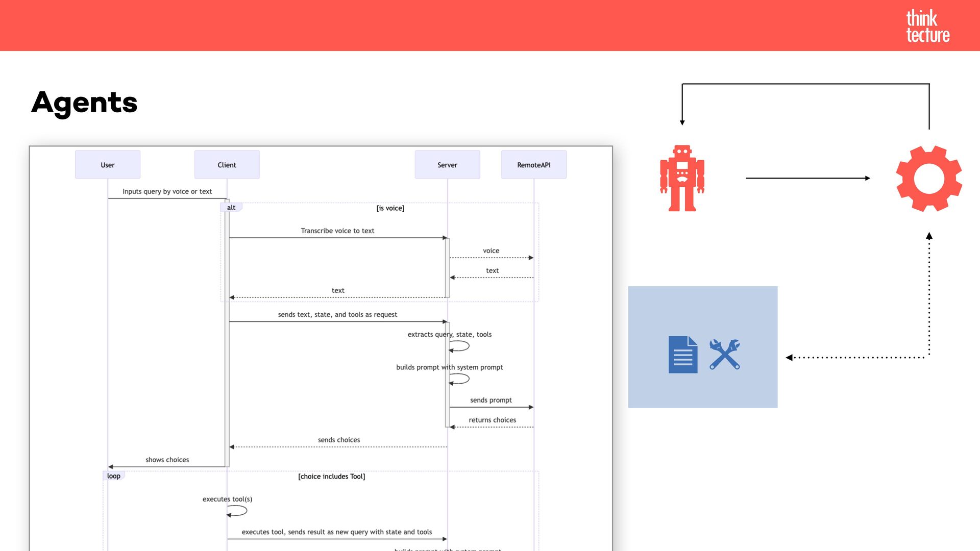This screenshot has width=980, height=551.
Task: Click the red gear icon
Action: [x=929, y=179]
